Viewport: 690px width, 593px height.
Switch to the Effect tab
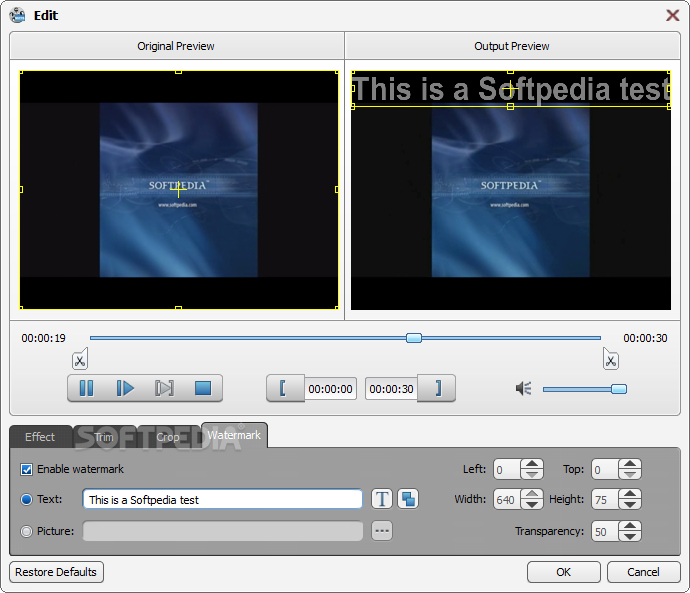point(40,437)
